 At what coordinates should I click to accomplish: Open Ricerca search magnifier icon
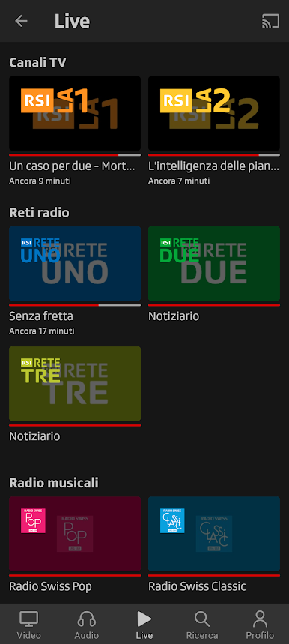pyautogui.click(x=202, y=619)
